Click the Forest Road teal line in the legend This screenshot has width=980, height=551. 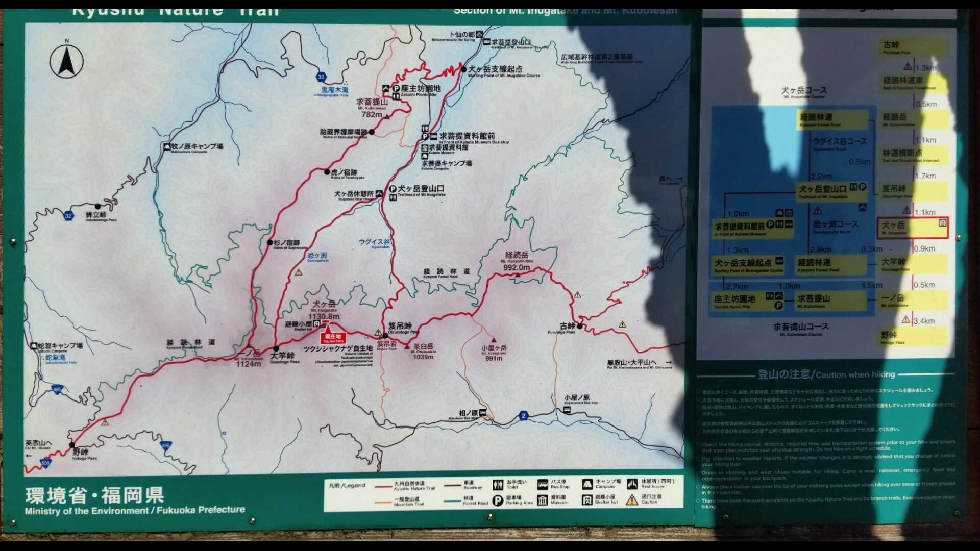[x=452, y=501]
